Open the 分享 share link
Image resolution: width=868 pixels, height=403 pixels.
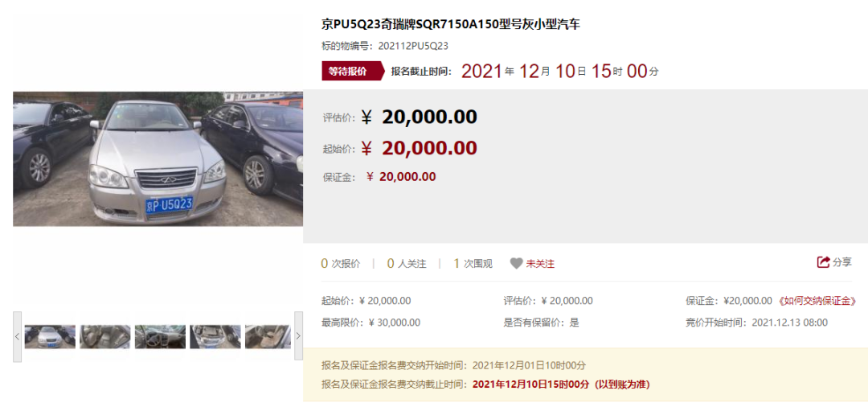[842, 262]
